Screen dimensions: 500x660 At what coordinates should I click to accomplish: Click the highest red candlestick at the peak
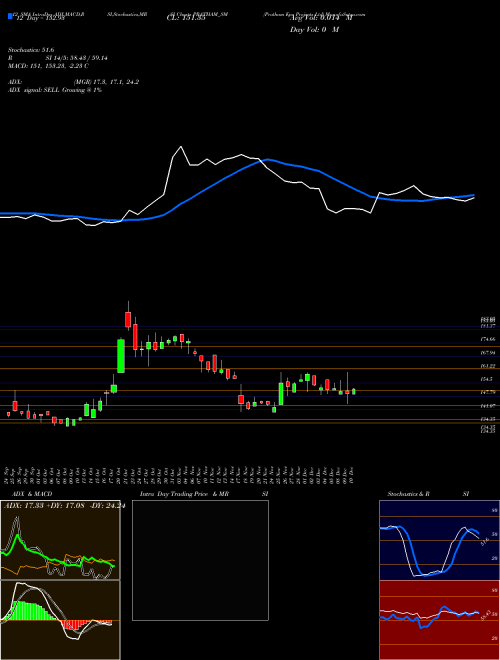pos(128,319)
